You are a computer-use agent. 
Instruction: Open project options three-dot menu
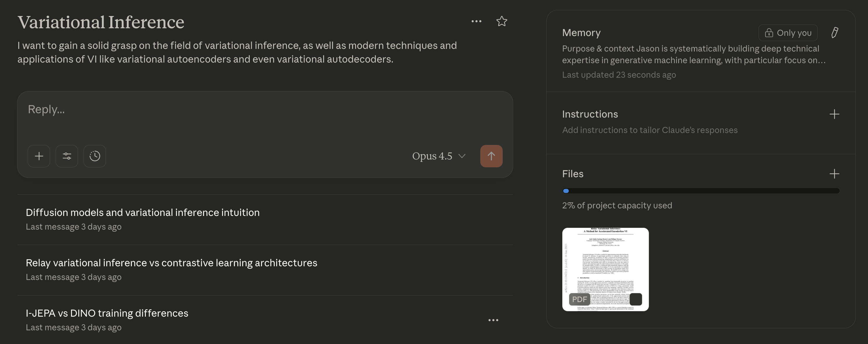(x=476, y=21)
